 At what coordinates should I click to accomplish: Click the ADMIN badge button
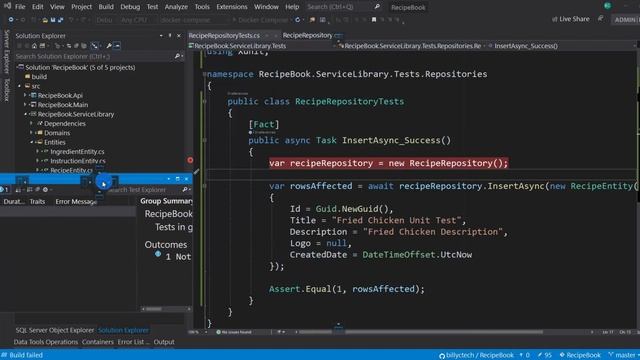tap(625, 20)
